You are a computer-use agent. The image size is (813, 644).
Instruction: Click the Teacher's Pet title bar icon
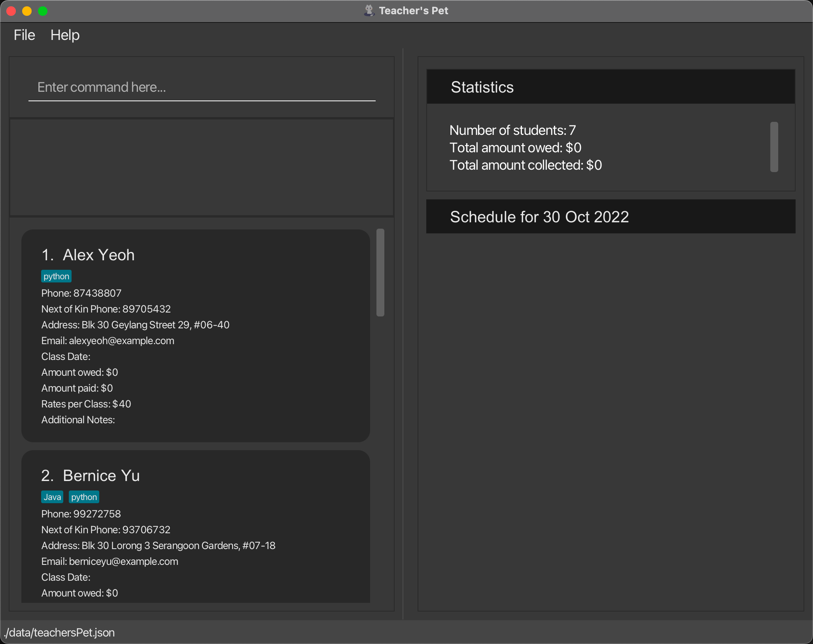pos(369,11)
